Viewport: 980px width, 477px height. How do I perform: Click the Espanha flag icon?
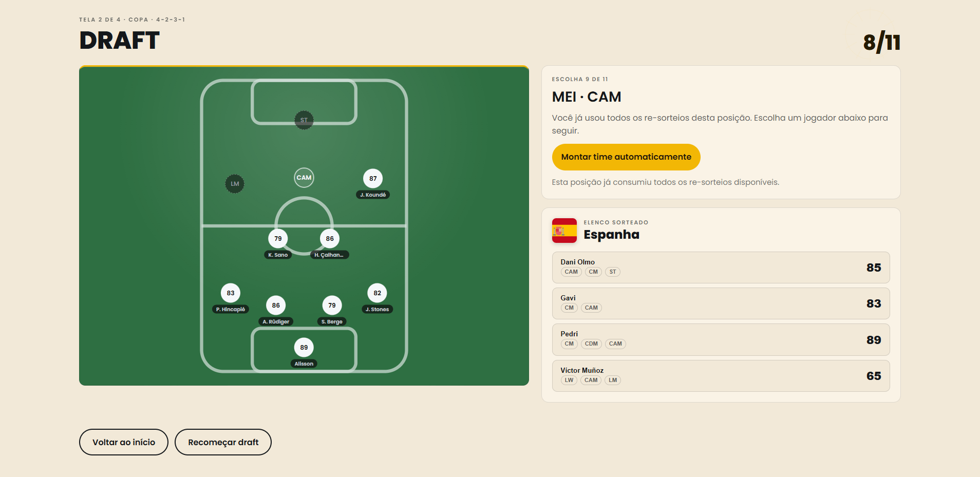point(564,231)
